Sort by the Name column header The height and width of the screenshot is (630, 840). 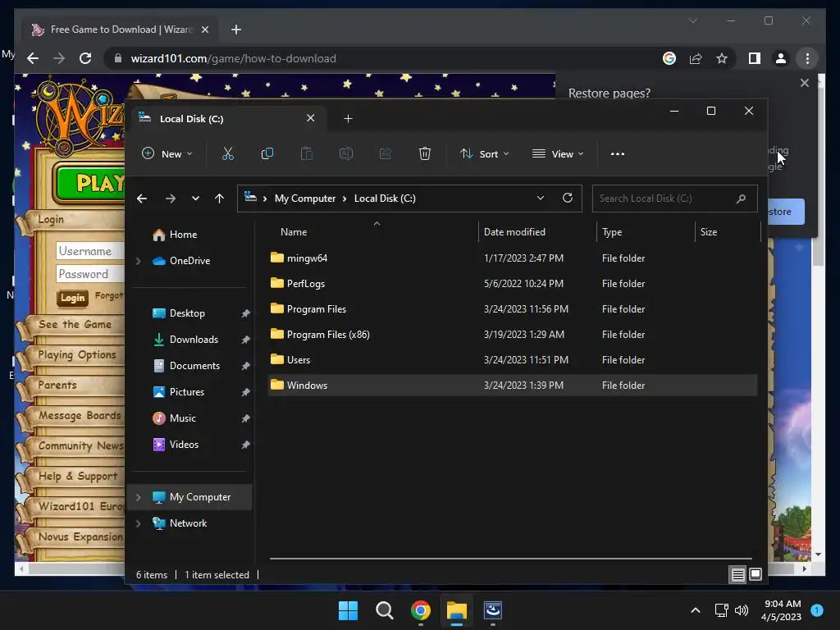point(294,232)
